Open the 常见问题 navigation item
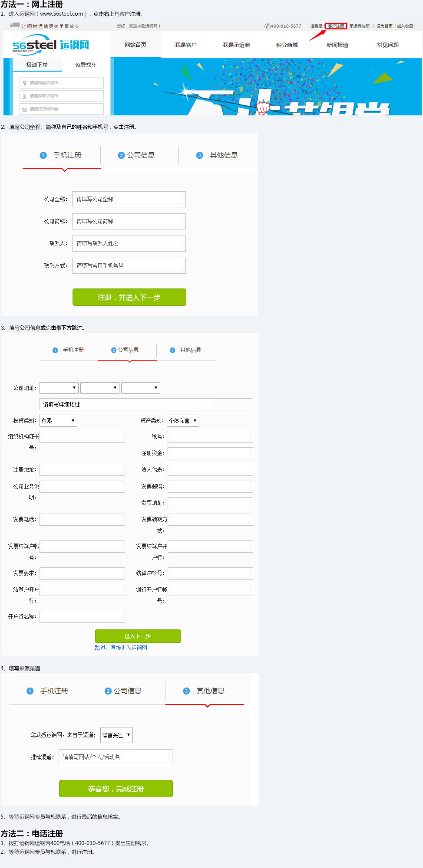 (388, 45)
